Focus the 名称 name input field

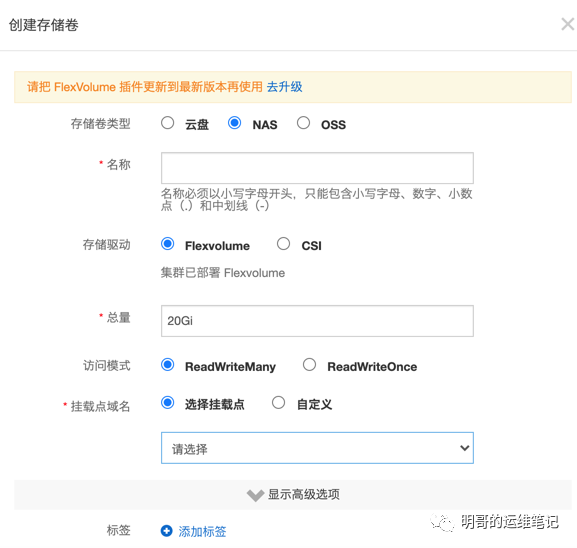317,168
